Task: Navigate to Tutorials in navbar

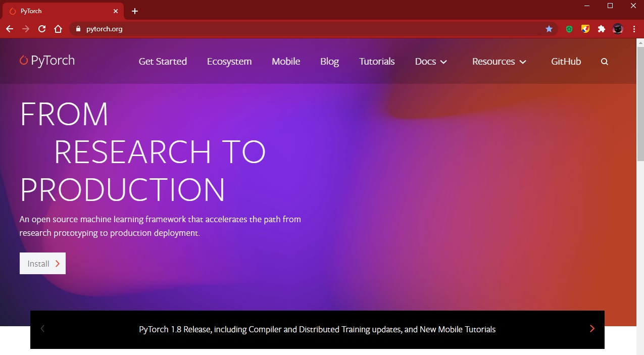Action: [x=377, y=62]
